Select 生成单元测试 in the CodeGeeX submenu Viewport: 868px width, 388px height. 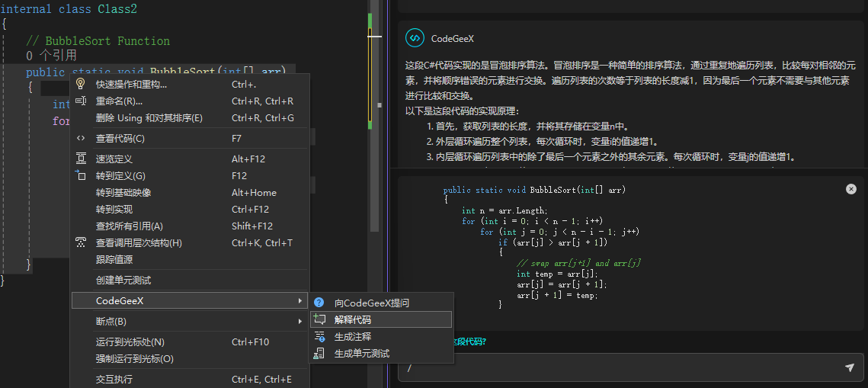tap(361, 354)
